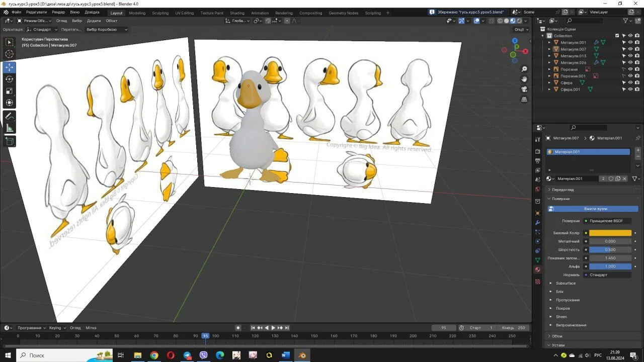Open the Shading workspace tab
Screen dimensions: 644x362
tap(237, 13)
